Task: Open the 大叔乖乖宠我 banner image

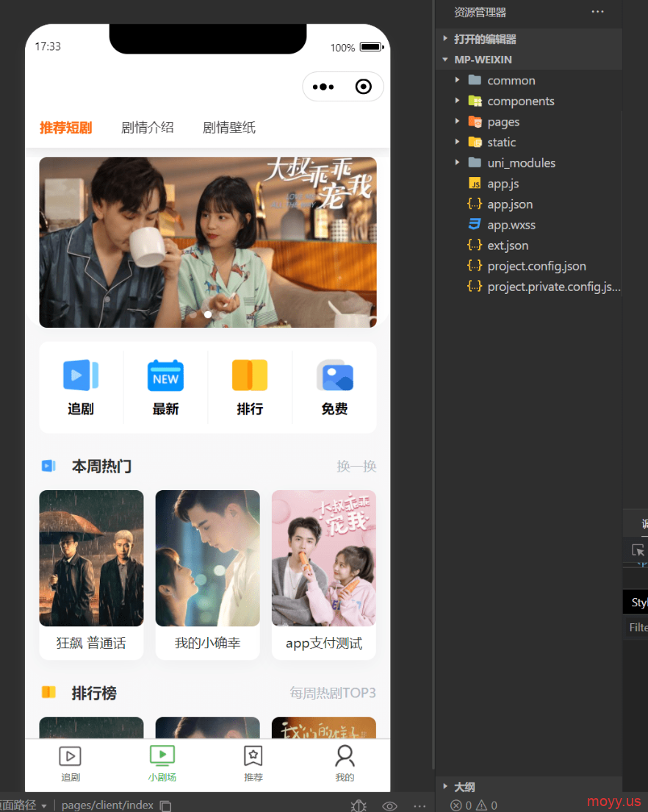Action: tap(208, 242)
